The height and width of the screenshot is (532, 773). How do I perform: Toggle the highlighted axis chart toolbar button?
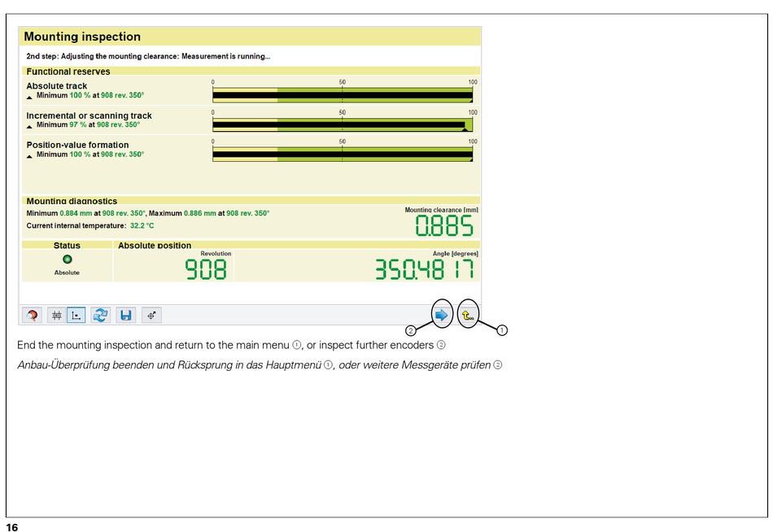point(76,315)
